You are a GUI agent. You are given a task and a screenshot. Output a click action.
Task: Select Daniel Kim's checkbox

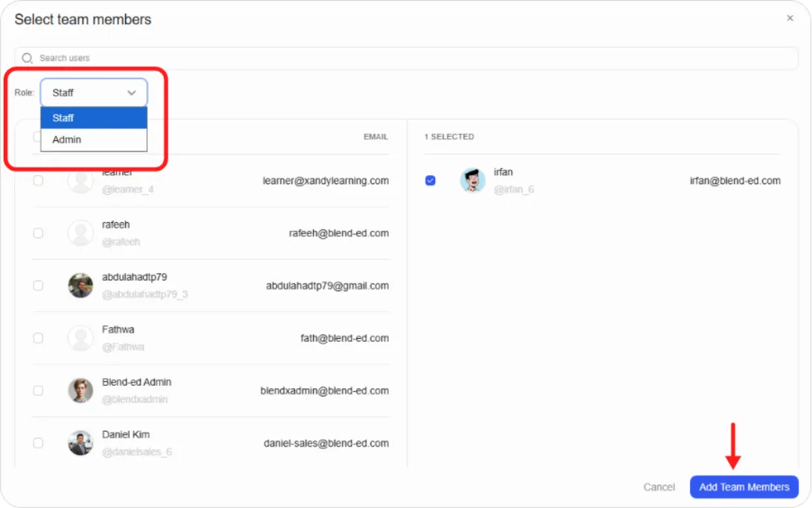(39, 443)
